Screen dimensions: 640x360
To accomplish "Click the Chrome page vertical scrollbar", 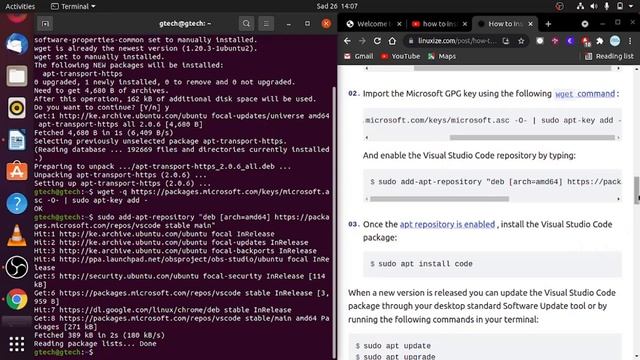I will tap(637, 189).
